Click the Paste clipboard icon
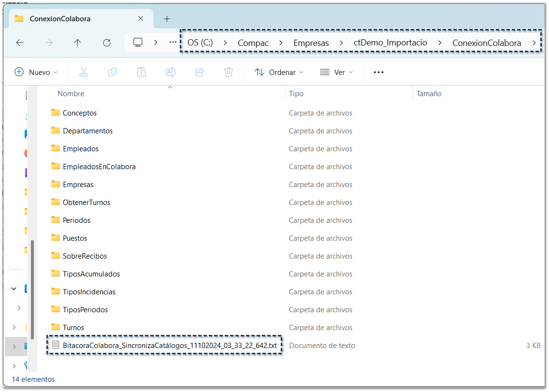This screenshot has width=549, height=392. [142, 72]
